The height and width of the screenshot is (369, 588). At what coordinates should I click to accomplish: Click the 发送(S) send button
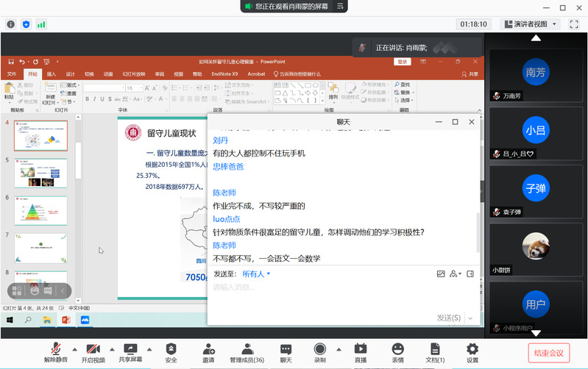448,318
